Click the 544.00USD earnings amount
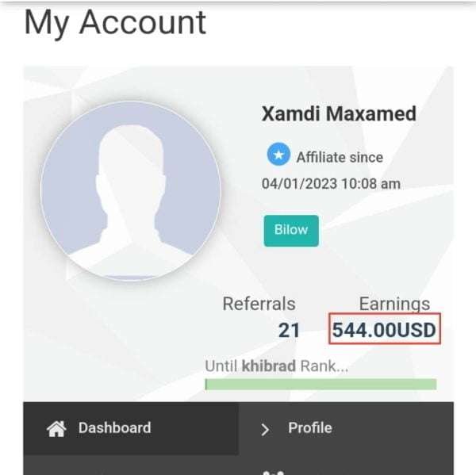476x475 pixels. point(384,329)
